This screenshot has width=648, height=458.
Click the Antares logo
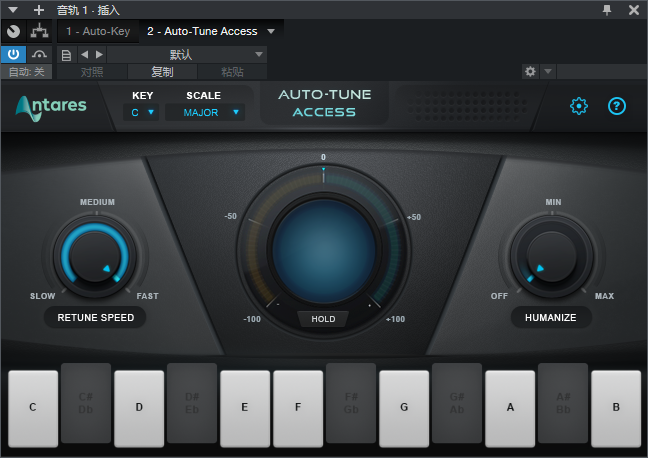click(x=51, y=108)
